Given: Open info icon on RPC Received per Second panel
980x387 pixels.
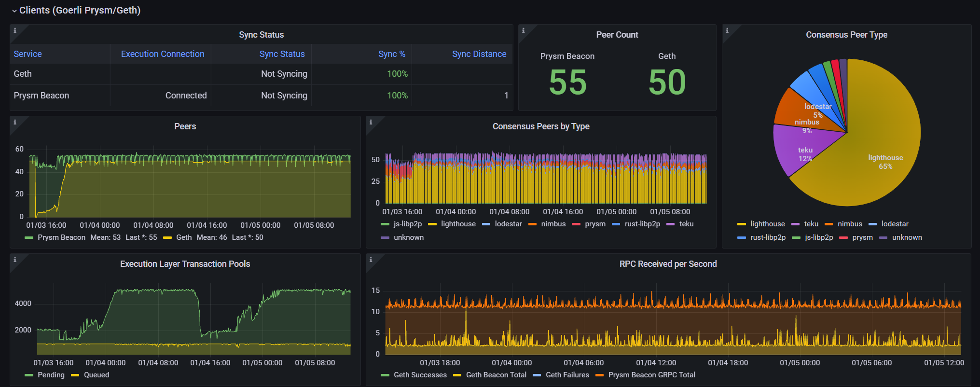Looking at the screenshot, I should pyautogui.click(x=371, y=260).
